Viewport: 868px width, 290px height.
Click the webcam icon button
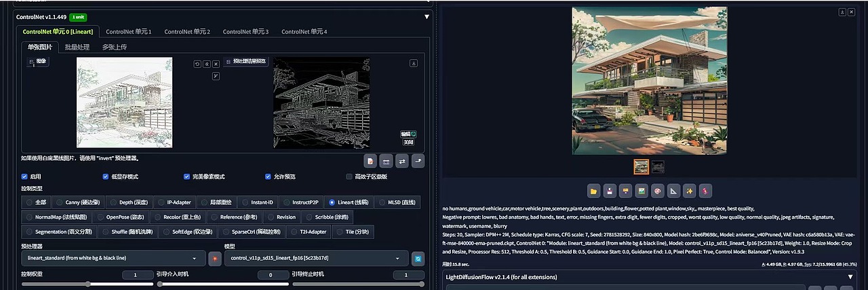[x=386, y=161]
